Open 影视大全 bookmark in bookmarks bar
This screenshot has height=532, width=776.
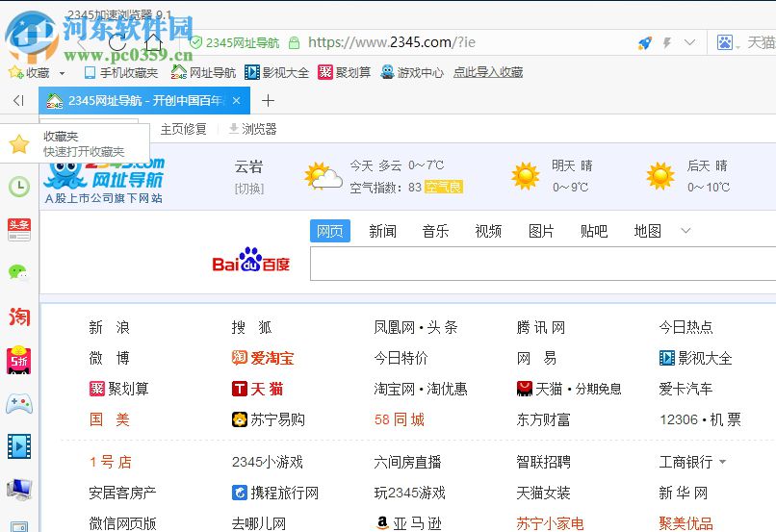[276, 73]
